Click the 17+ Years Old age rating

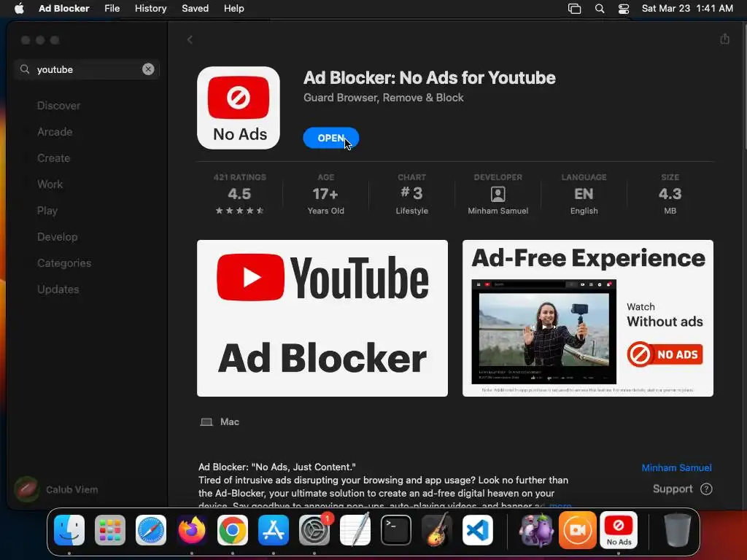point(325,194)
